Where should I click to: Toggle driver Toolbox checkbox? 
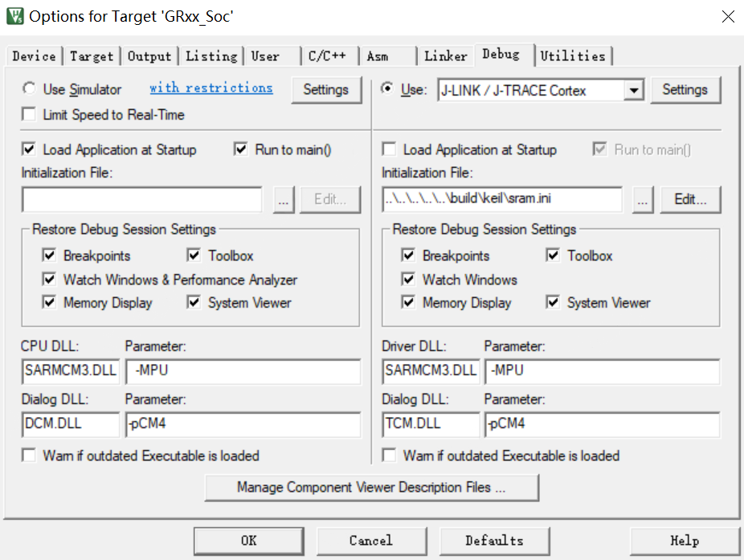coord(553,255)
